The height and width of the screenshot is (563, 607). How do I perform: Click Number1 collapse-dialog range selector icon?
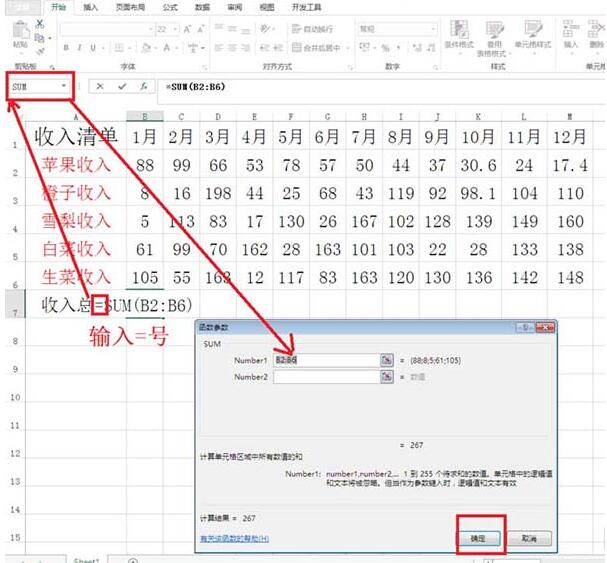pos(387,360)
